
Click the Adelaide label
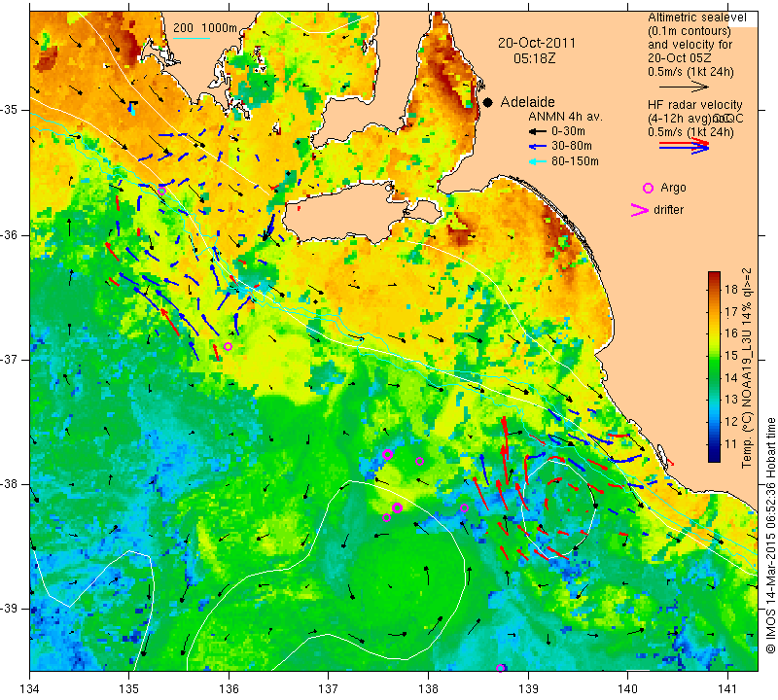(x=527, y=102)
